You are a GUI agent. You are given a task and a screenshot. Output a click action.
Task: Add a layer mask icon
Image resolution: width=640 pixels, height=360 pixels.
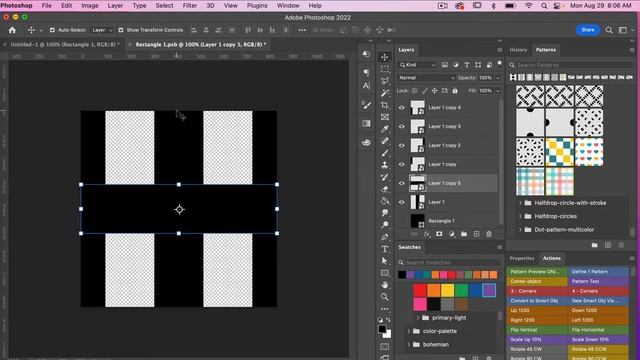point(439,234)
